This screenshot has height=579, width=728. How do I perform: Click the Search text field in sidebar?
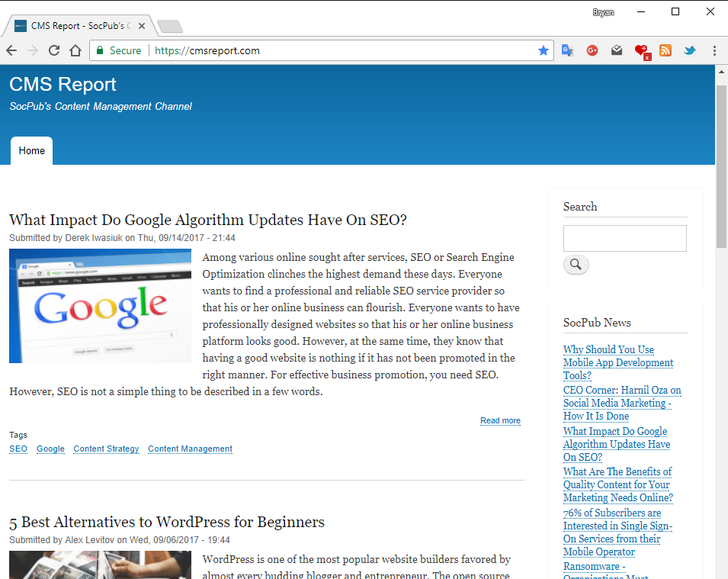[x=624, y=238]
